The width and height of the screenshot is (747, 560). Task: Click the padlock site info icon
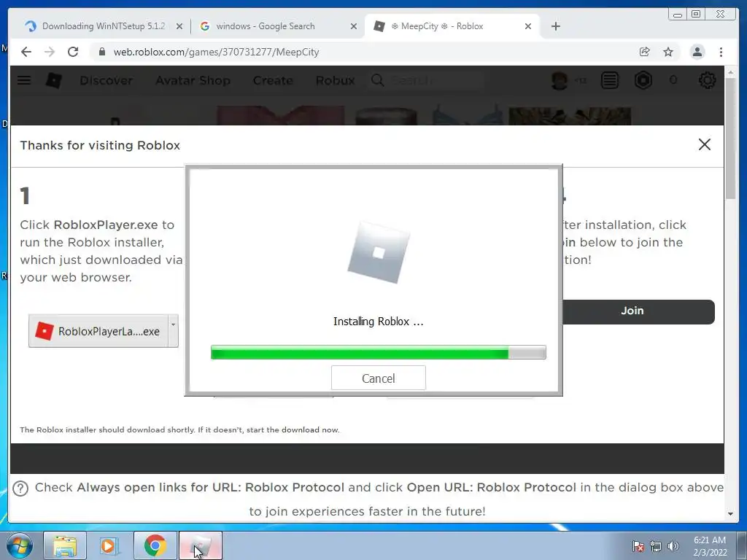[101, 52]
